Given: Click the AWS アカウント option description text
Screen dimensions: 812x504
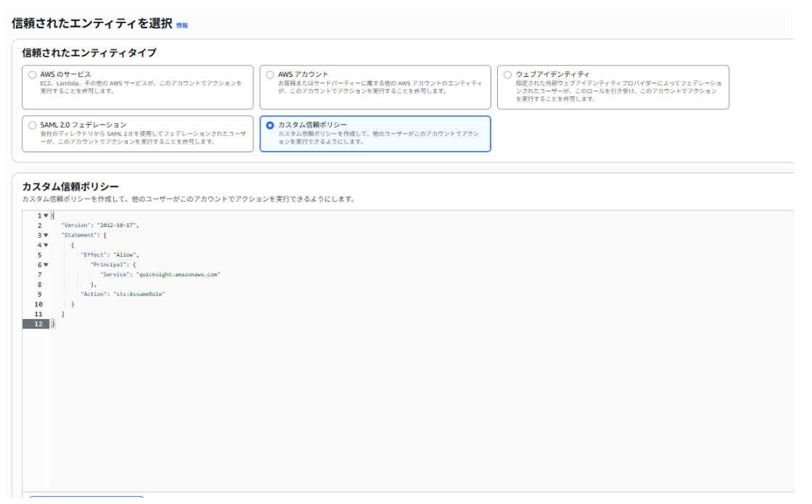Looking at the screenshot, I should tap(380, 87).
